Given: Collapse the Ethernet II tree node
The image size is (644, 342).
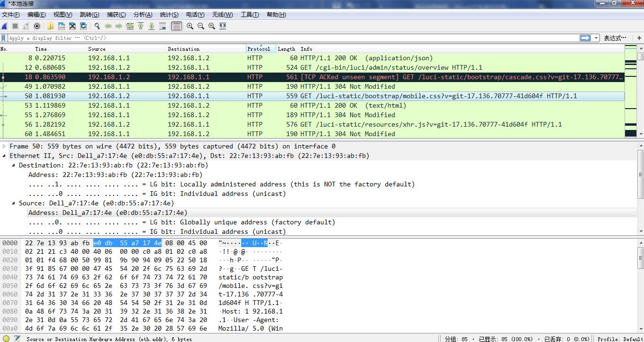Looking at the screenshot, I should click(4, 156).
